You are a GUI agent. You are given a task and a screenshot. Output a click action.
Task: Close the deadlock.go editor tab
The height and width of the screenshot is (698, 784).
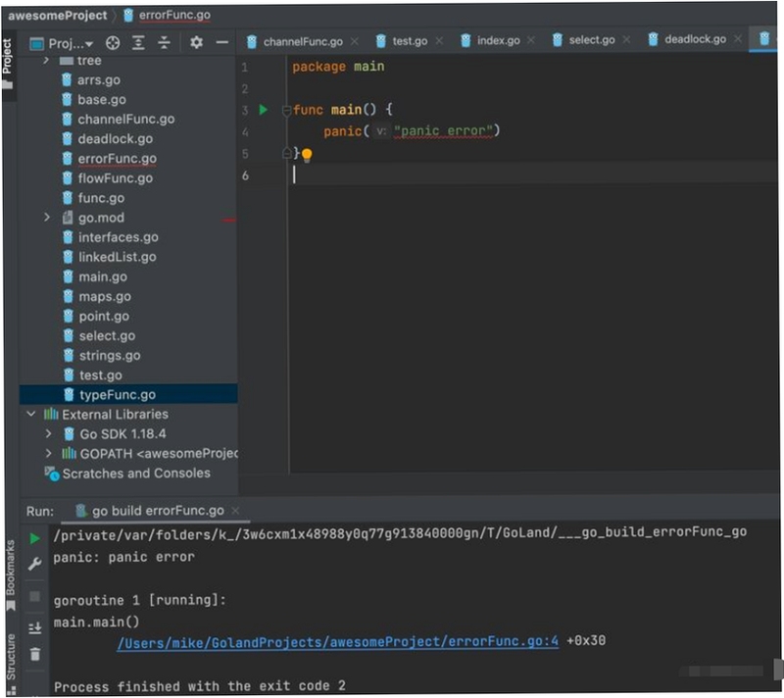pyautogui.click(x=738, y=38)
